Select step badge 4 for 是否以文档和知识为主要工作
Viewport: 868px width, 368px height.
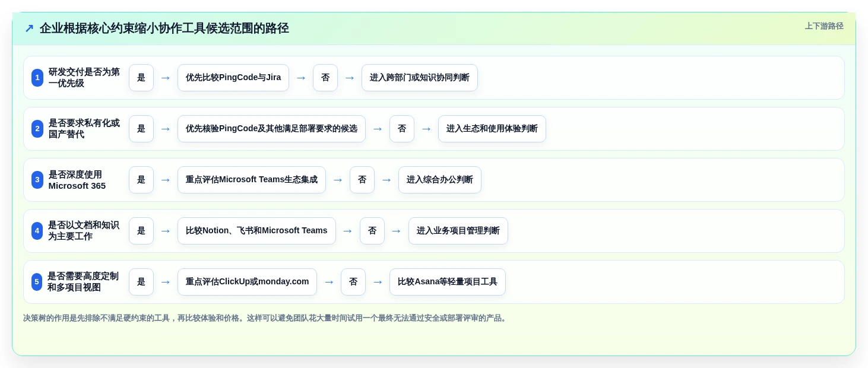tap(37, 231)
